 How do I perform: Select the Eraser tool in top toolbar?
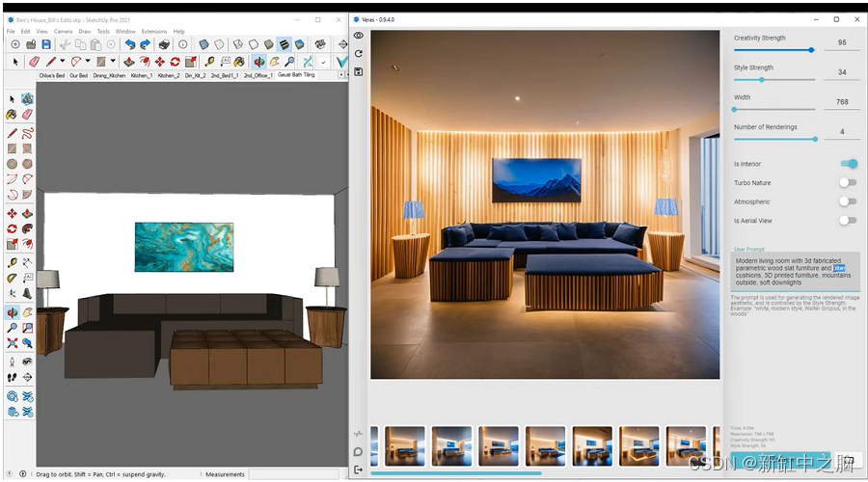[34, 62]
